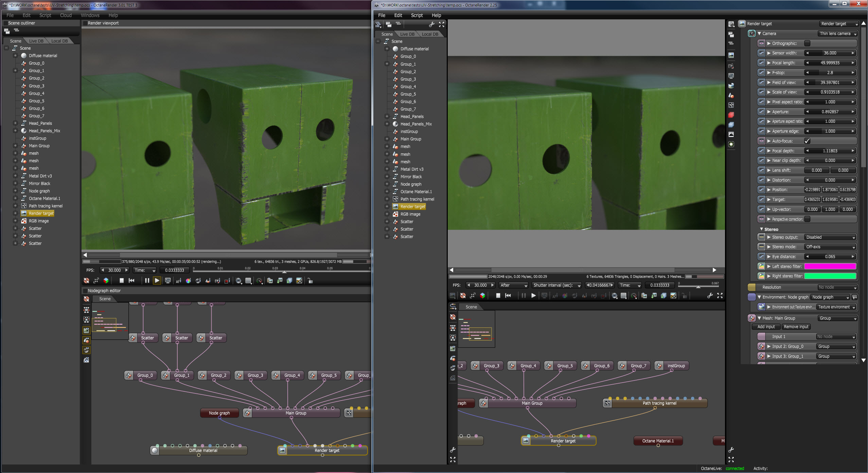
Task: Click recenter view icon in left nodegraph editor
Action: (86, 299)
